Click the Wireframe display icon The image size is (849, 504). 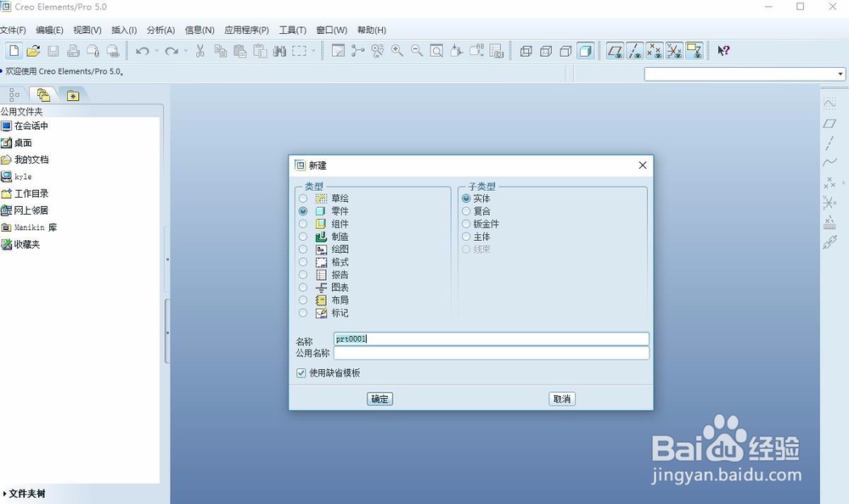pyautogui.click(x=526, y=51)
